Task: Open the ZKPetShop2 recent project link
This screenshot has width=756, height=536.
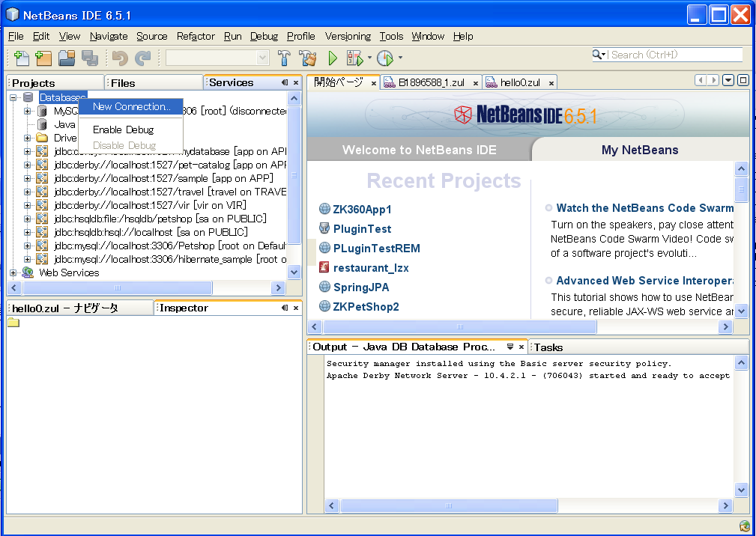Action: pos(366,306)
